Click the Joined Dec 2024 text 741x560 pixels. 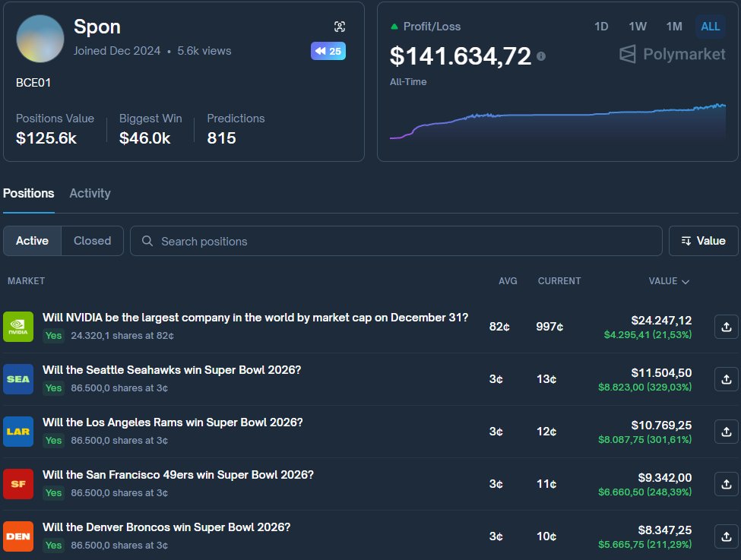point(117,51)
